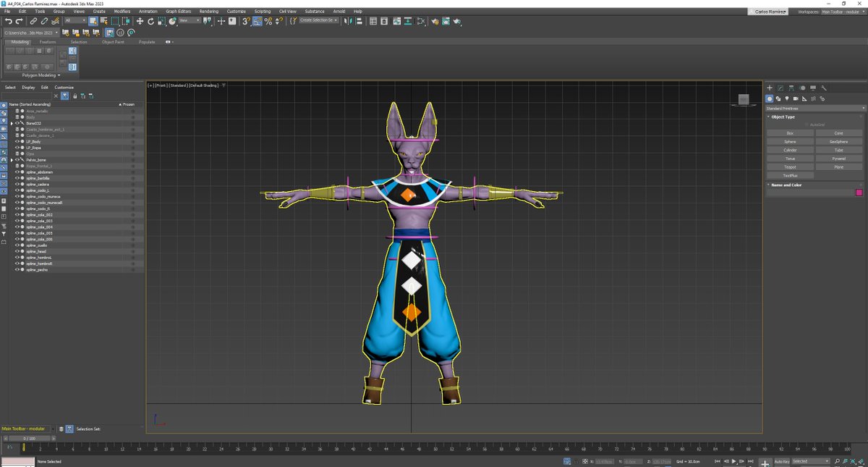Toggle visibility eye of LP_Ropa
Viewport: 868px width, 467px height.
pyautogui.click(x=17, y=147)
